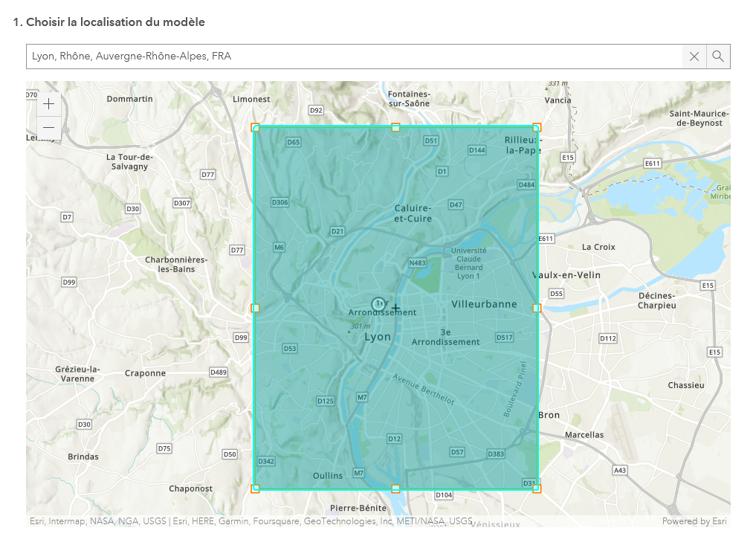Image resolution: width=756 pixels, height=548 pixels.
Task: Click the Caluire-et-Cuire map label
Action: [x=413, y=213]
